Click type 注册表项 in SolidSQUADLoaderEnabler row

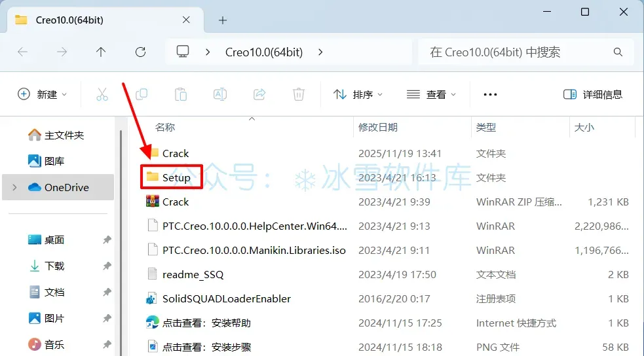click(x=495, y=298)
